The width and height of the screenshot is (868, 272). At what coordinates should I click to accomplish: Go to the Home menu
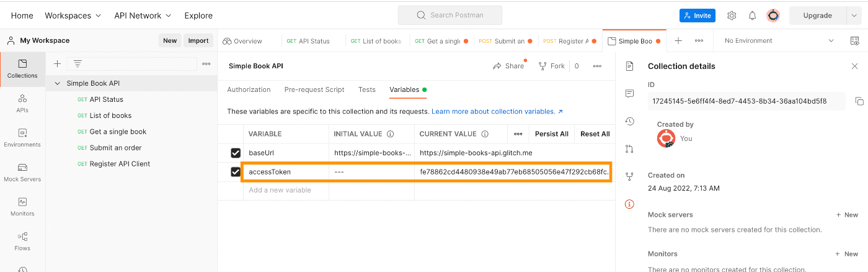click(22, 16)
